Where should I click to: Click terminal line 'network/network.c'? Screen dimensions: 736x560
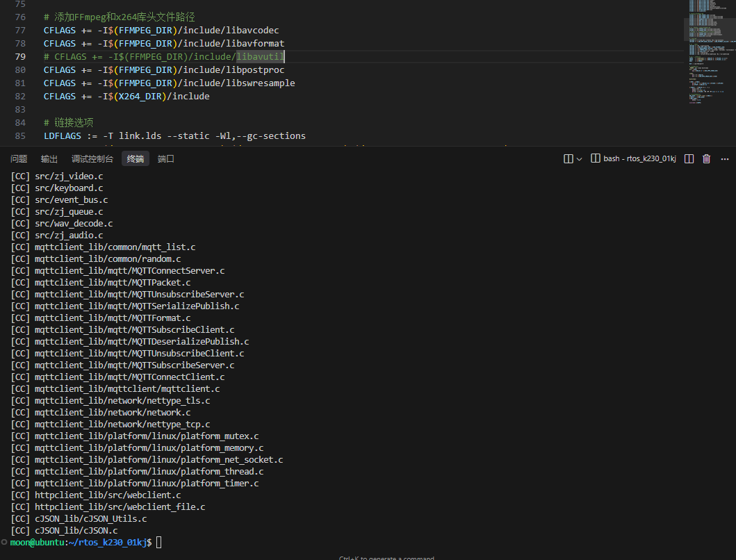101,412
